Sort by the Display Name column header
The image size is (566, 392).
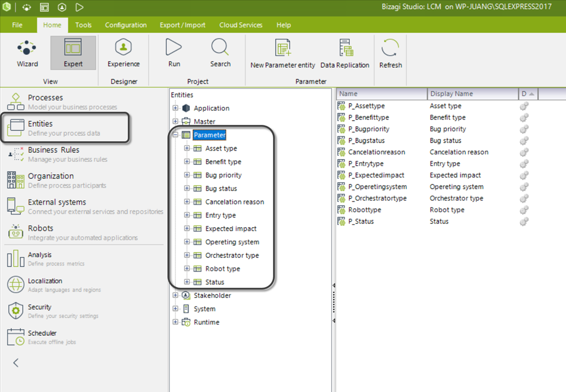pyautogui.click(x=472, y=94)
